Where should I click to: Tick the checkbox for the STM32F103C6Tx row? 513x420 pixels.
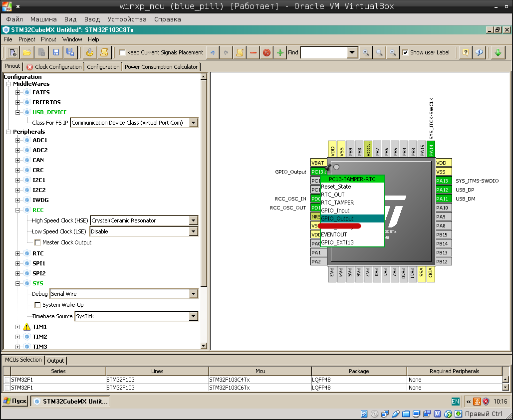[7, 388]
